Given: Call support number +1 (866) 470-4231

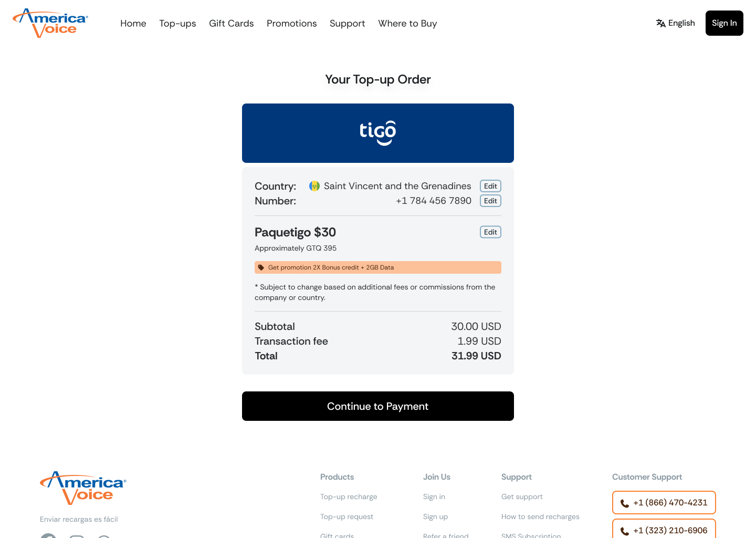Looking at the screenshot, I should coord(664,503).
